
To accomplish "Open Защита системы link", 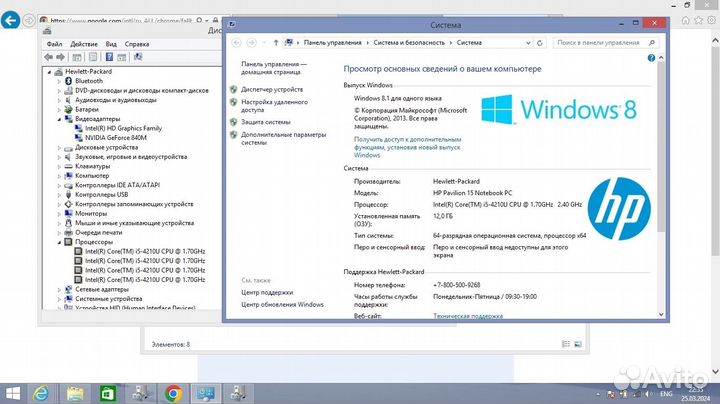I will (265, 122).
